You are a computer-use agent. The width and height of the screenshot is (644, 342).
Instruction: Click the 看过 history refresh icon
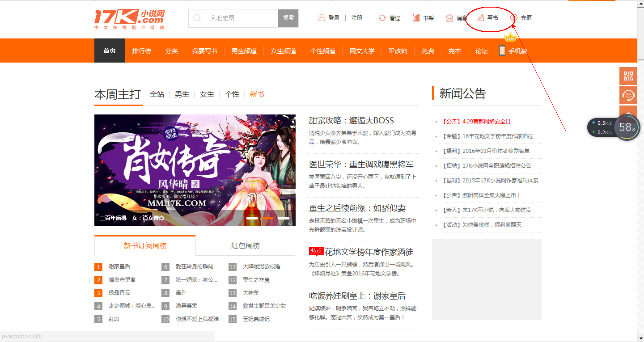(x=382, y=18)
